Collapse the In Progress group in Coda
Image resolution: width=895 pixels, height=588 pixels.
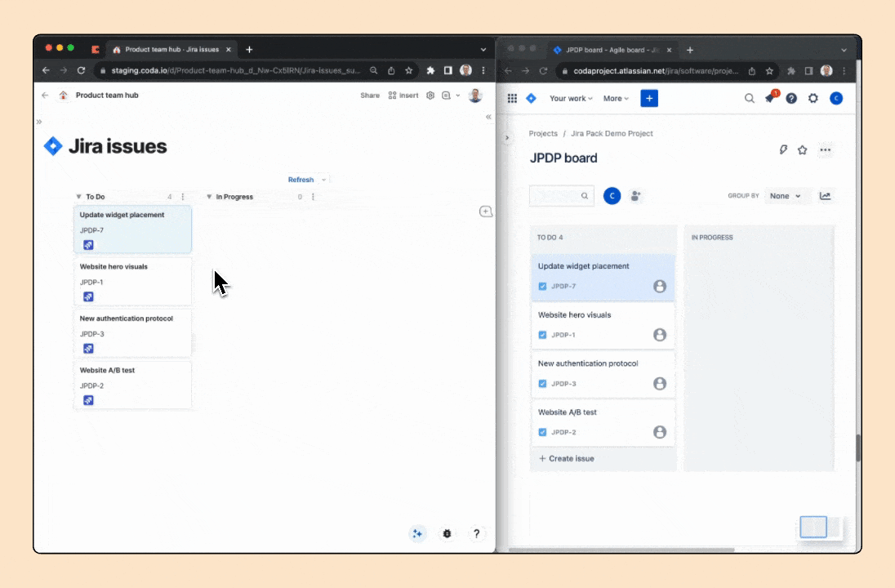click(x=209, y=196)
